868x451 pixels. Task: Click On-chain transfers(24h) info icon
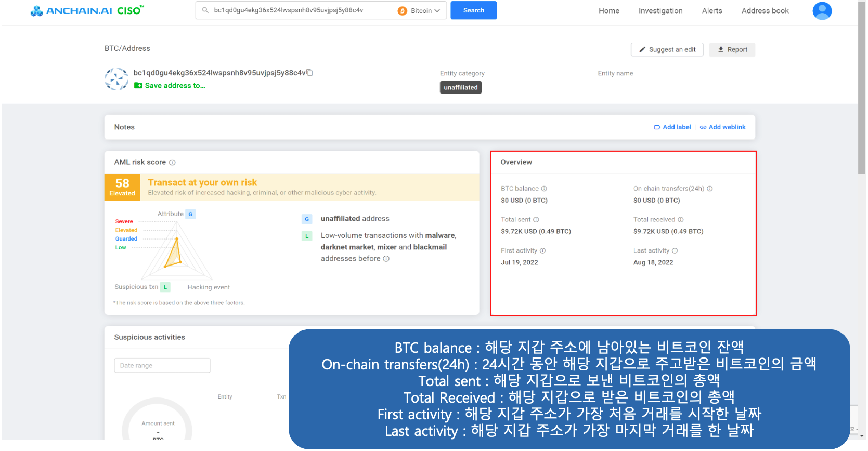pyautogui.click(x=709, y=189)
